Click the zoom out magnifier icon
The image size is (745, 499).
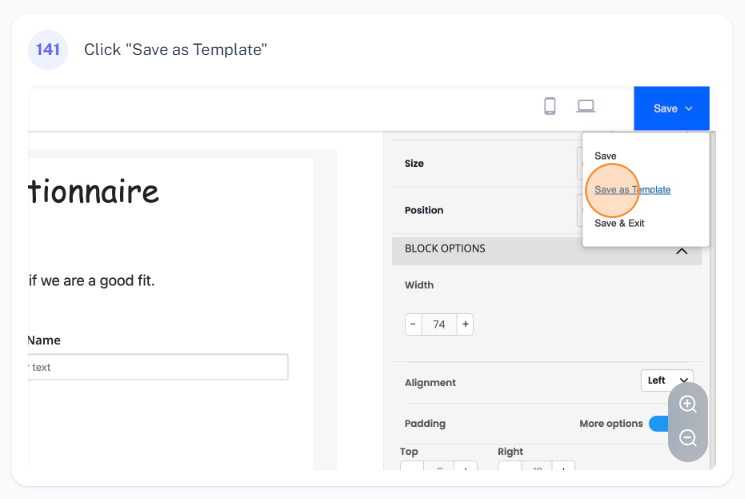[x=688, y=438]
